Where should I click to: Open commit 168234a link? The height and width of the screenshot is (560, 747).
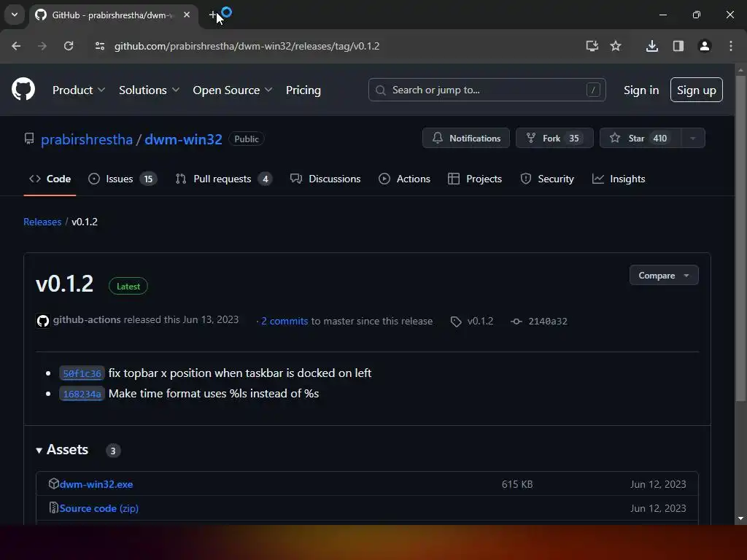click(x=82, y=394)
